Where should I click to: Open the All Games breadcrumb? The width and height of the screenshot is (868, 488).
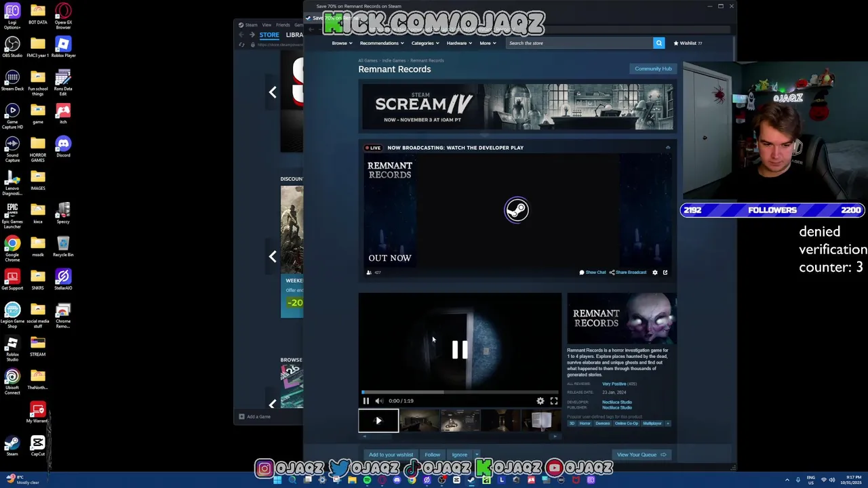(x=368, y=60)
